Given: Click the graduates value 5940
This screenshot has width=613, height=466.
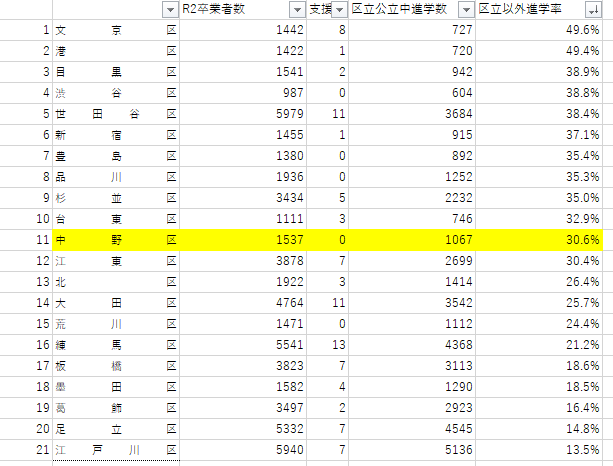Looking at the screenshot, I should (243, 450).
